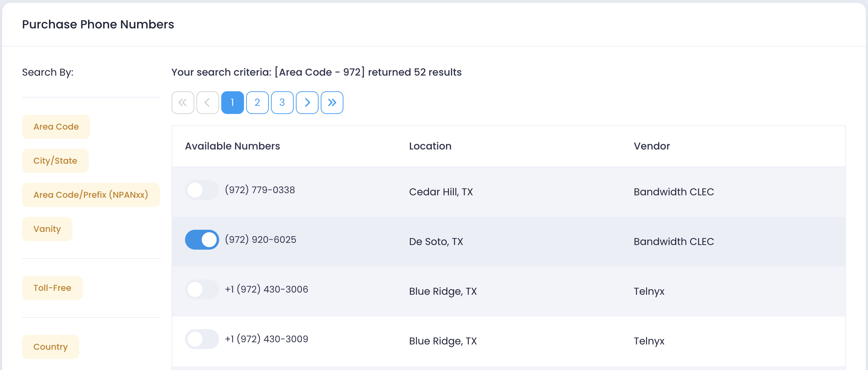Search by Area Code

coord(56,127)
